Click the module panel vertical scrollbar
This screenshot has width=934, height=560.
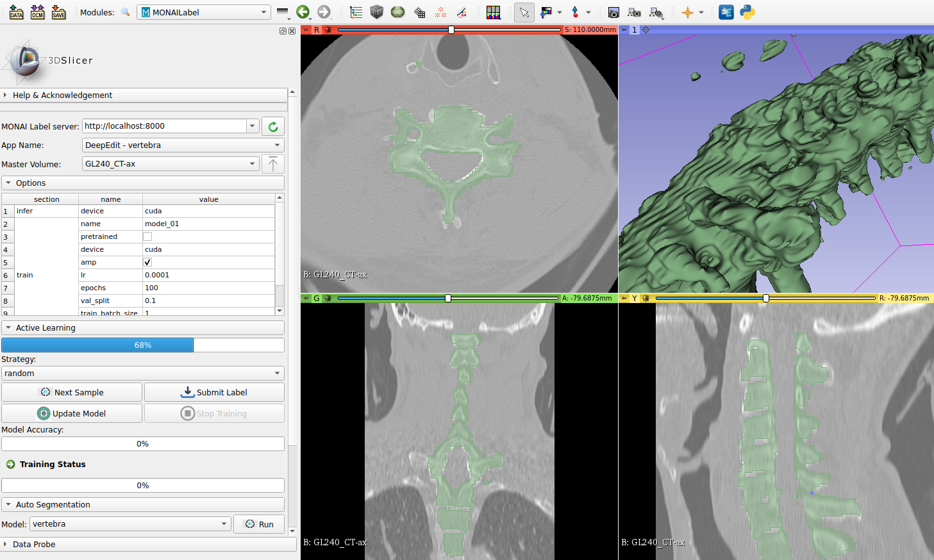point(292,311)
